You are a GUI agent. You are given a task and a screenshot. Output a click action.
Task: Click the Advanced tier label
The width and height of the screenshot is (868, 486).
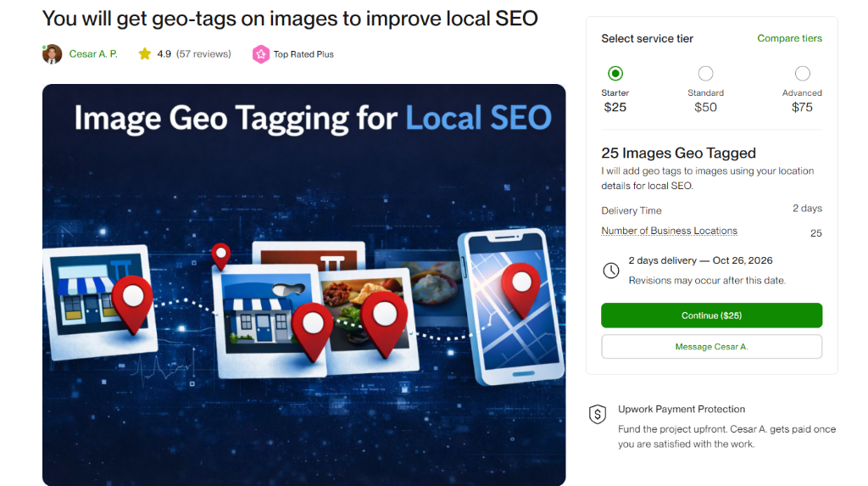(x=802, y=92)
